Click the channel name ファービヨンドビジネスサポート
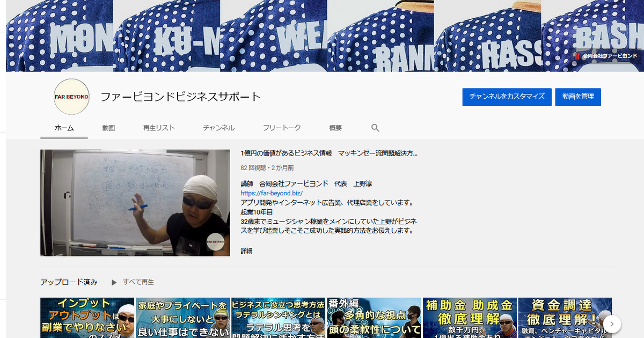The image size is (644, 338). tap(181, 97)
